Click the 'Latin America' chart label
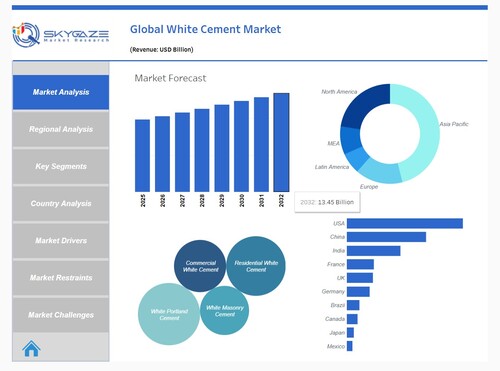500x371 pixels. pos(332,167)
